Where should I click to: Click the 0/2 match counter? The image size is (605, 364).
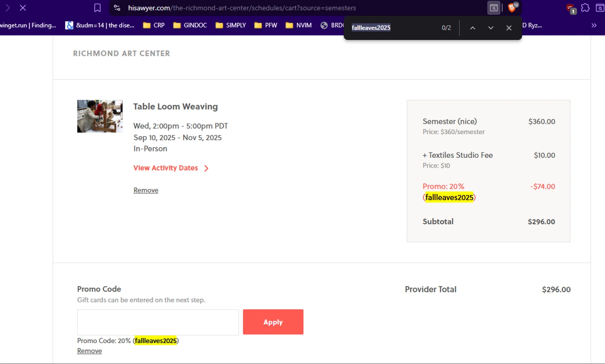(446, 28)
